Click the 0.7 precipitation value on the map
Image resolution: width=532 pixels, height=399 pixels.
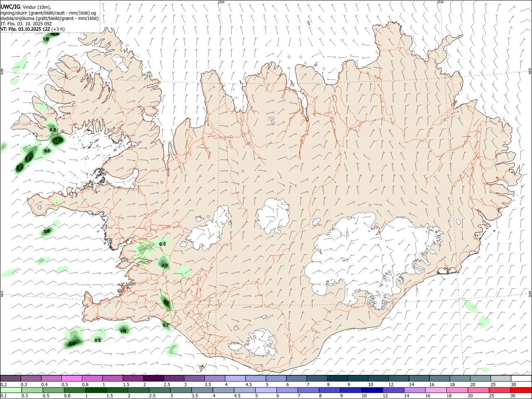pyautogui.click(x=166, y=325)
